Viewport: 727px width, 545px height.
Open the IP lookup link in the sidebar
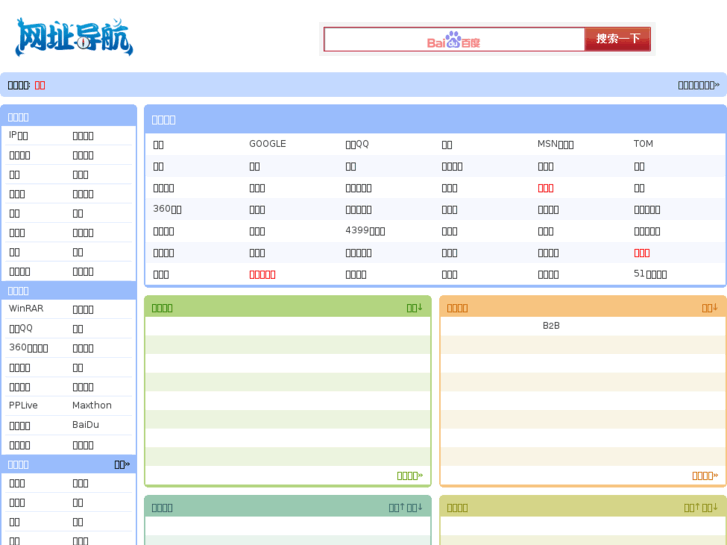point(18,135)
